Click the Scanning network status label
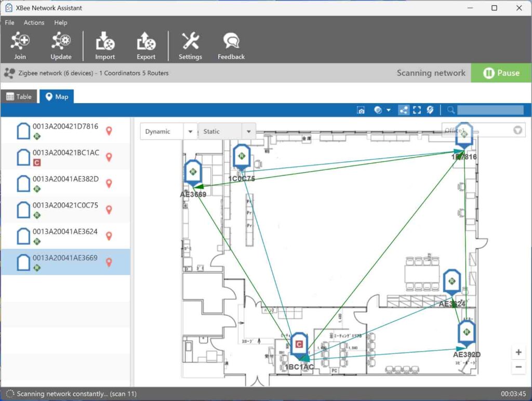Screen dimensions: 532x401 click(431, 73)
